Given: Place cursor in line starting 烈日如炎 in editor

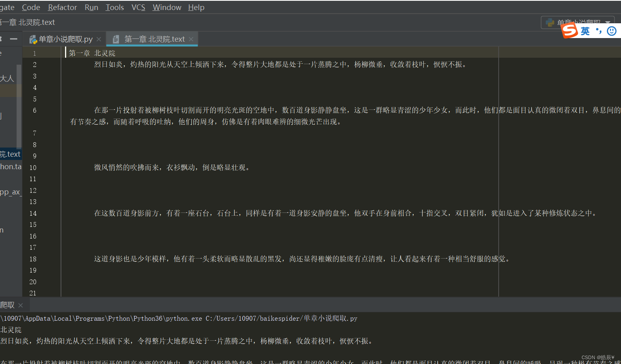Looking at the screenshot, I should coord(281,65).
